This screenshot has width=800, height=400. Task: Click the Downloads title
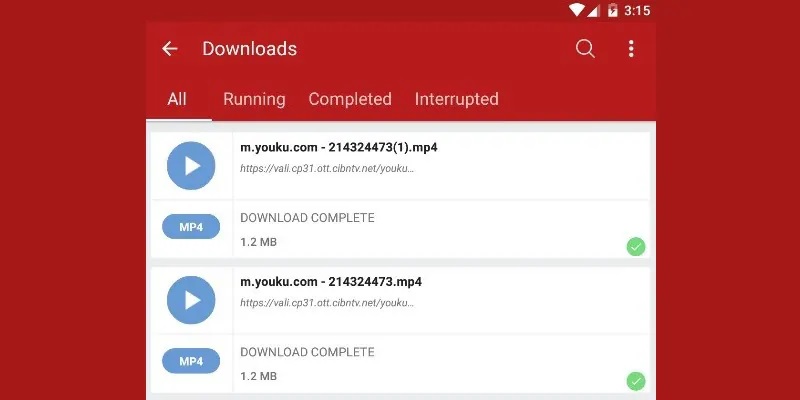coord(249,49)
